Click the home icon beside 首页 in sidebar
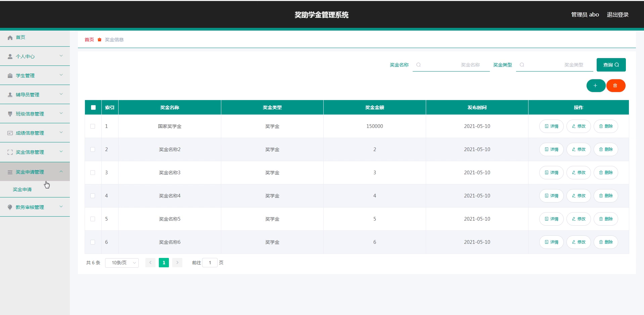 click(x=10, y=38)
